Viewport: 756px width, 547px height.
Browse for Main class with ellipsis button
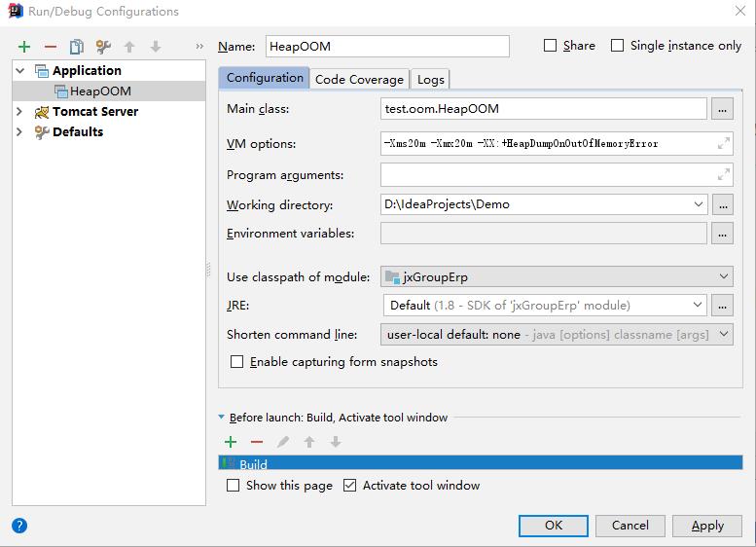[x=722, y=109]
